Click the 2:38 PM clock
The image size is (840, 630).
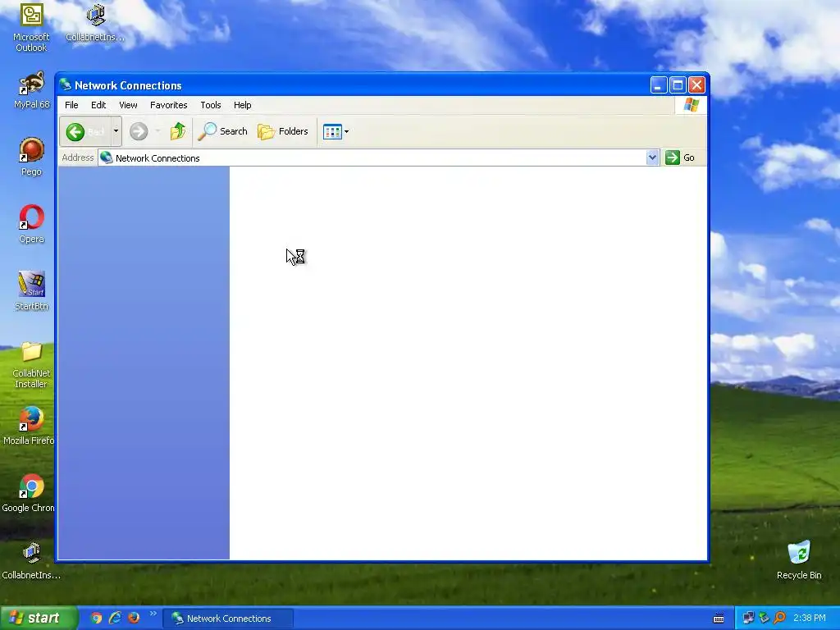(x=810, y=619)
